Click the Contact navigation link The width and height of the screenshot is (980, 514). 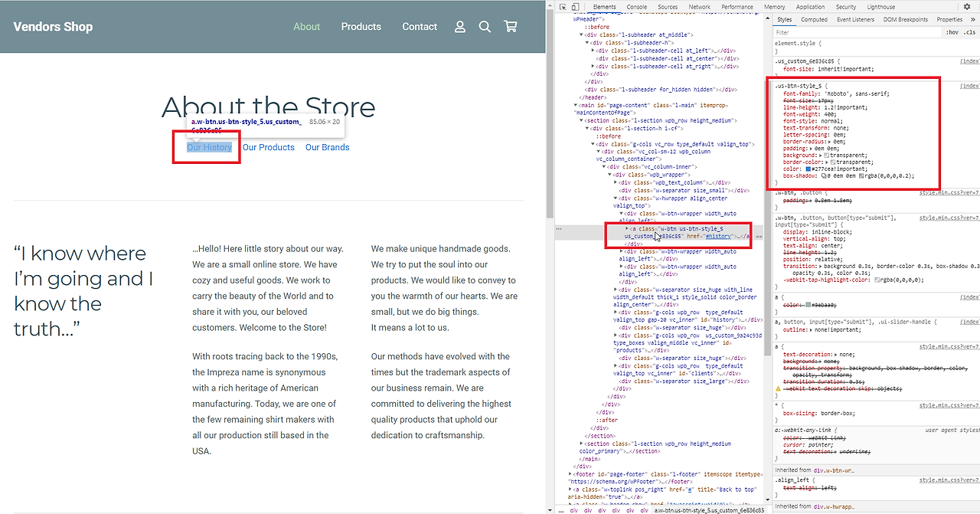click(420, 27)
